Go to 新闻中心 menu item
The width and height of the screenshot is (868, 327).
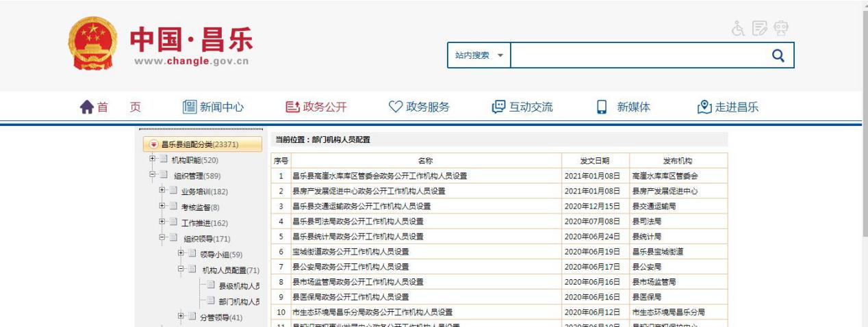coord(213,107)
